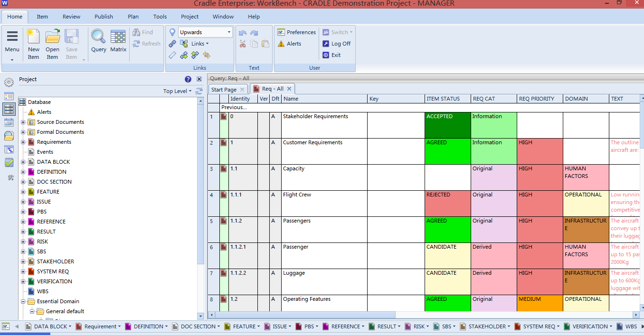Click the tools icon at sidebar bottom
This screenshot has width=644, height=335.
point(10,178)
